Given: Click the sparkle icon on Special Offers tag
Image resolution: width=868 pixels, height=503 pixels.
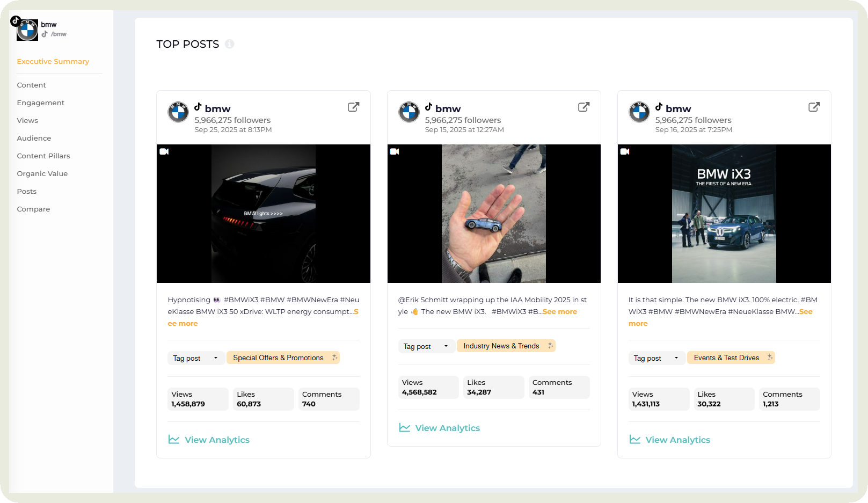Looking at the screenshot, I should point(334,358).
